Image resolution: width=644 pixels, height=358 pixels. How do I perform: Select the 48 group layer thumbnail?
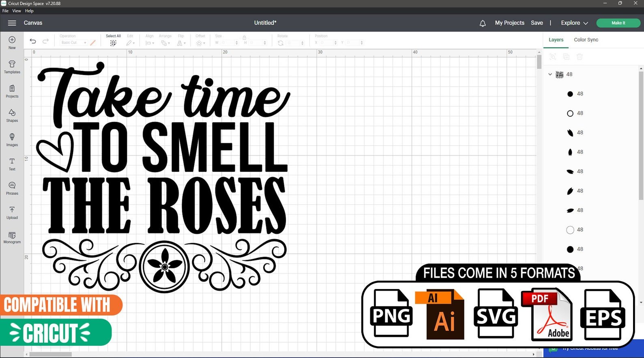pyautogui.click(x=560, y=74)
